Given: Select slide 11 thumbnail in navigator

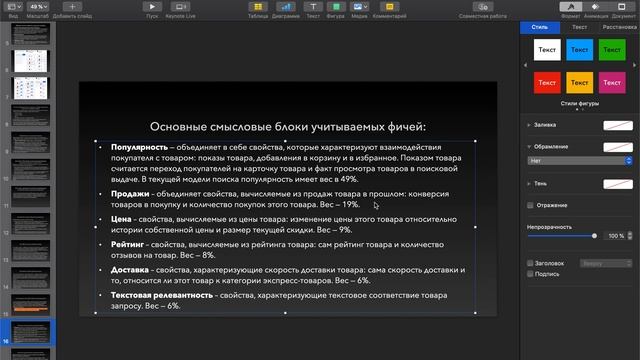Looking at the screenshot, I should click(31, 197).
